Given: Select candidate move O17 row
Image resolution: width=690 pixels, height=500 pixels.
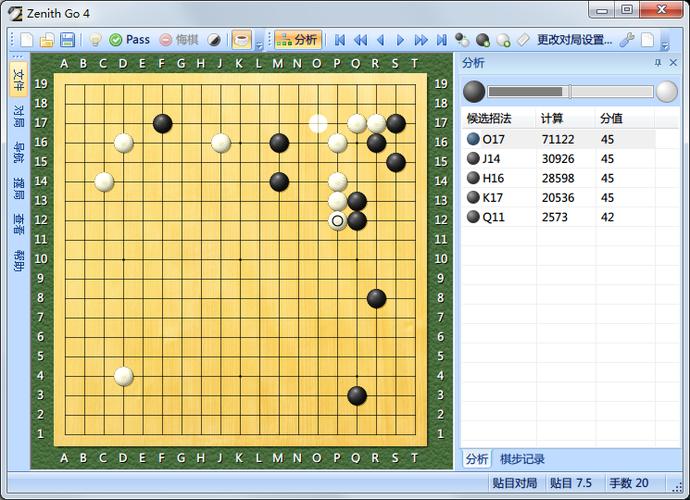Looking at the screenshot, I should (558, 139).
